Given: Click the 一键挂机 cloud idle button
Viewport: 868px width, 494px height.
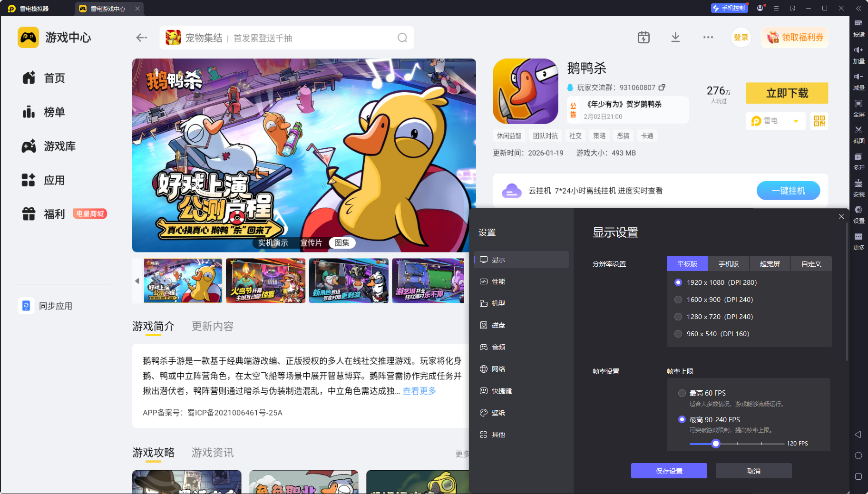Looking at the screenshot, I should click(788, 191).
